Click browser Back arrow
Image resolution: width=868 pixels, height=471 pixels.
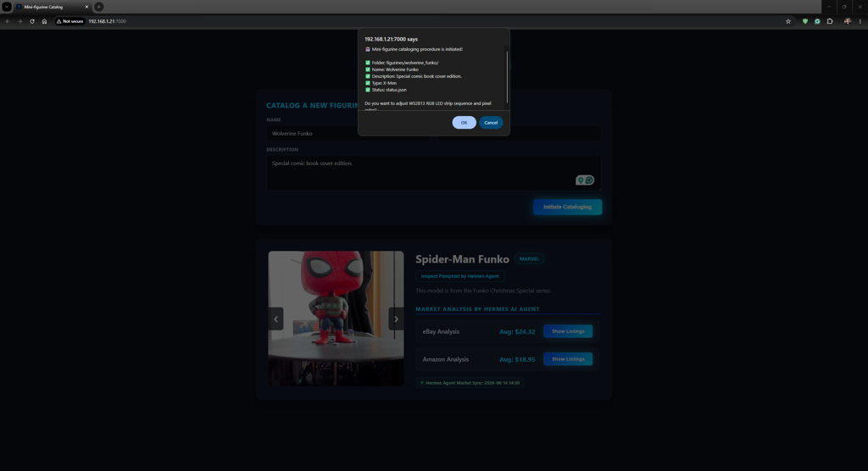8,21
